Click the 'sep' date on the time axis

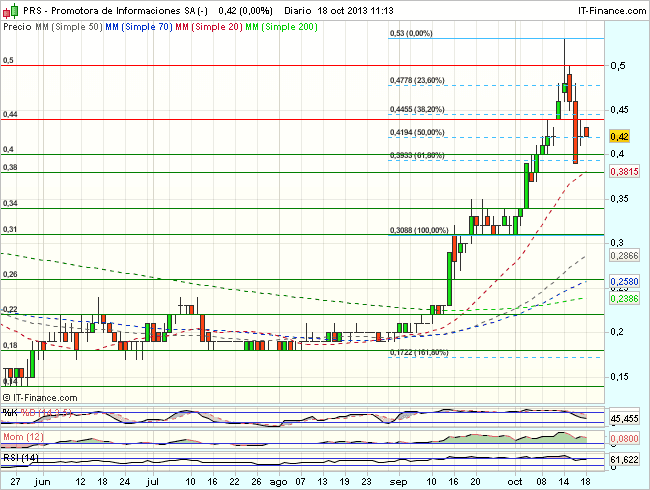tap(398, 482)
